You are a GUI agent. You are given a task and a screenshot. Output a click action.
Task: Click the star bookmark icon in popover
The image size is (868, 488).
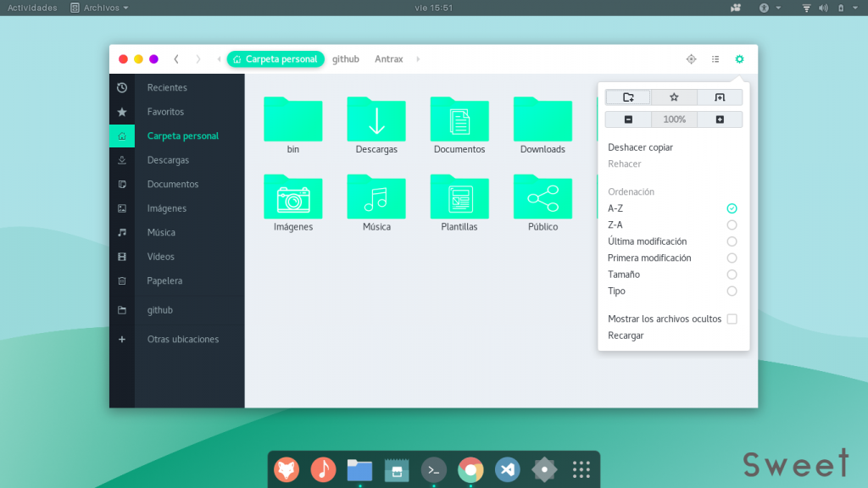[x=674, y=97]
